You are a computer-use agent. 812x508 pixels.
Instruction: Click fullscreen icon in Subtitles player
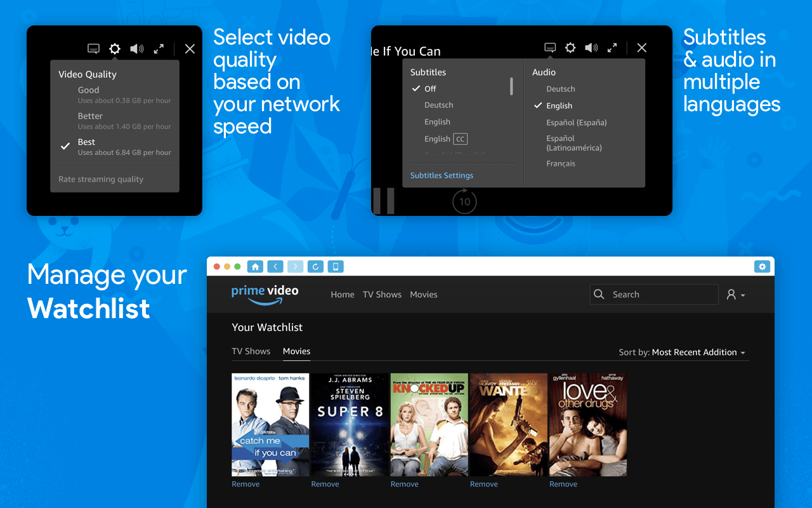click(x=612, y=48)
